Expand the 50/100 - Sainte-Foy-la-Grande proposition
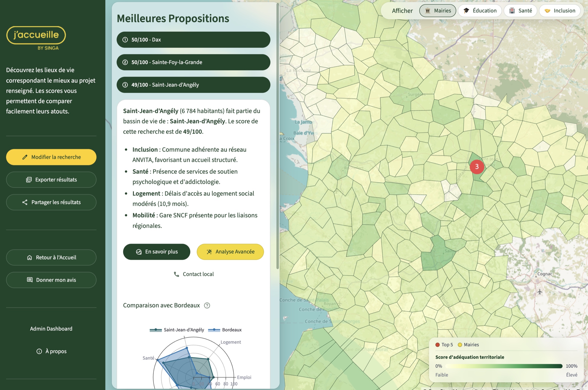588x390 pixels. tap(194, 62)
